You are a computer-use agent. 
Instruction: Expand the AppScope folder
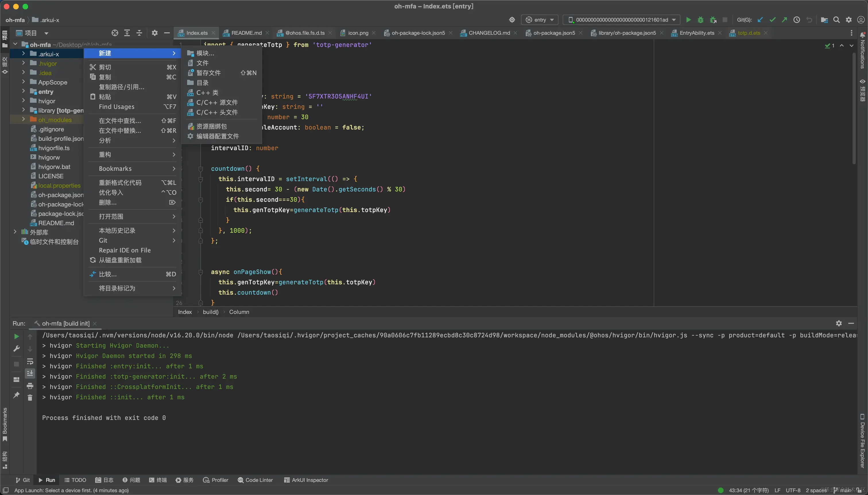(x=24, y=82)
